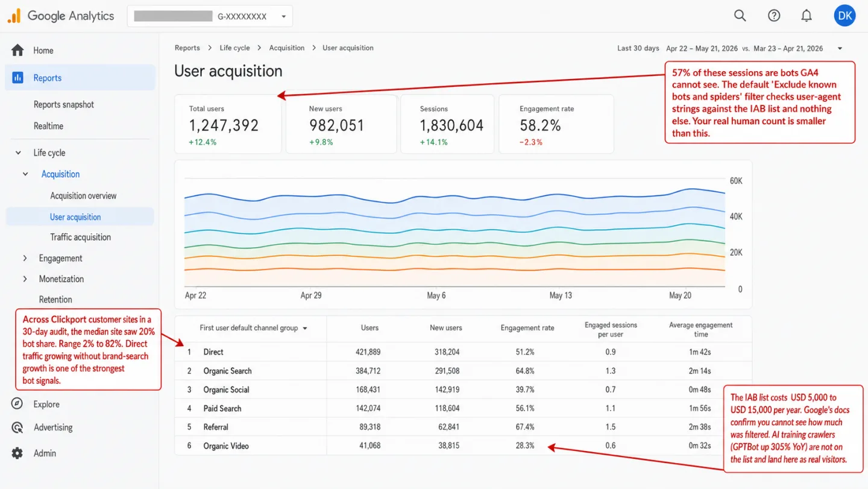Open the notifications bell icon
This screenshot has height=489, width=868.
pyautogui.click(x=807, y=16)
